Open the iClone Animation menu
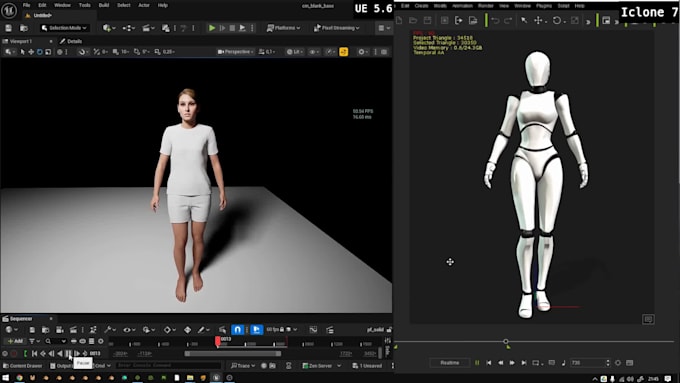The image size is (680, 383). (x=462, y=6)
